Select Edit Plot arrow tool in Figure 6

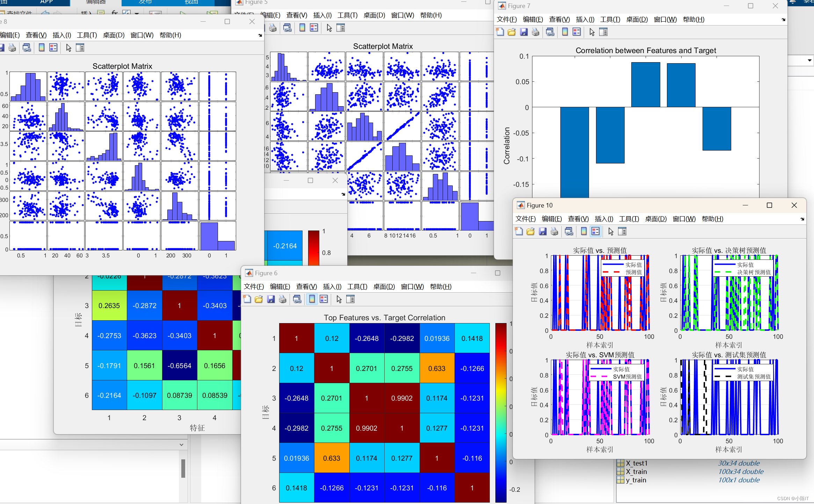coord(339,299)
